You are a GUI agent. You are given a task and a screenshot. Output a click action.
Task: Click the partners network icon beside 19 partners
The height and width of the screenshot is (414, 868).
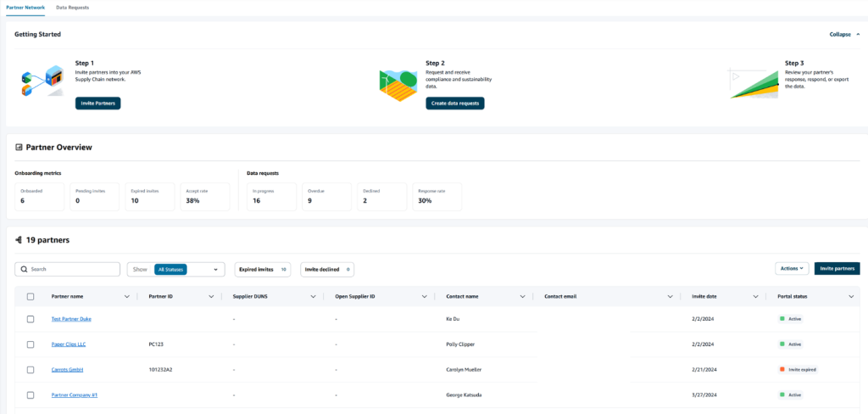[19, 240]
